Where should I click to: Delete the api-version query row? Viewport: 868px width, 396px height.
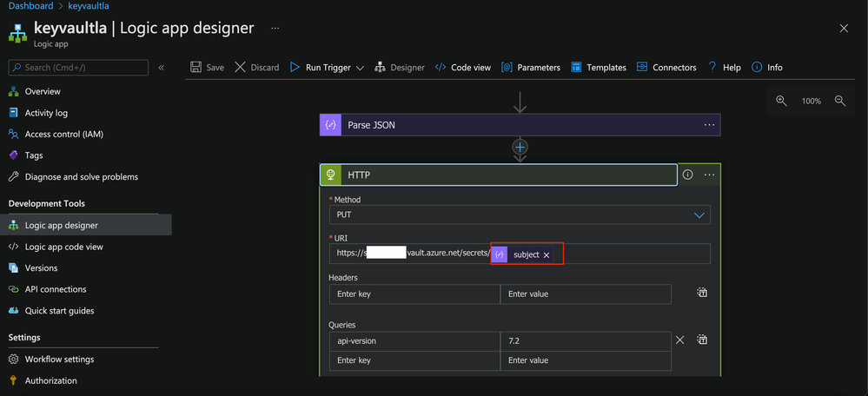pos(680,340)
